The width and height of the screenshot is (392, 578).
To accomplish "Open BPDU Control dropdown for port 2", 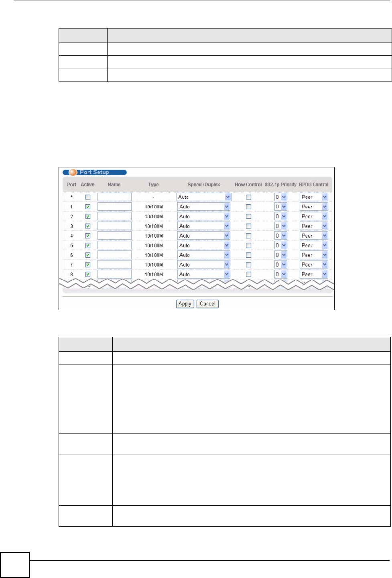I will 314,216.
